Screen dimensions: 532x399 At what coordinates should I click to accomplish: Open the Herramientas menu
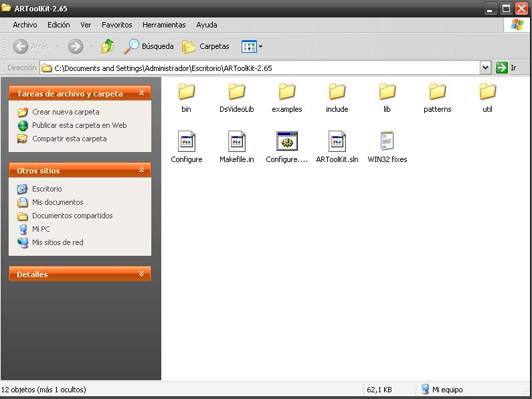pos(164,25)
